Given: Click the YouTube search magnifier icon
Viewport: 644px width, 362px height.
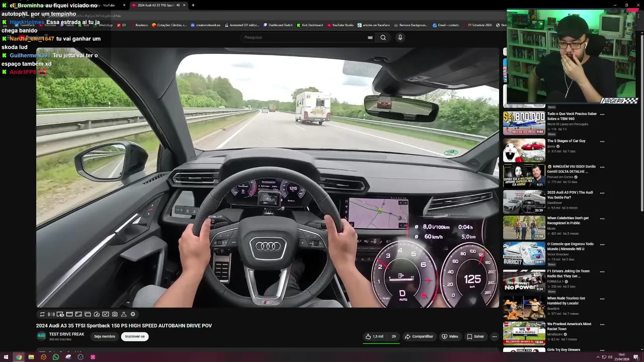Looking at the screenshot, I should point(383,37).
